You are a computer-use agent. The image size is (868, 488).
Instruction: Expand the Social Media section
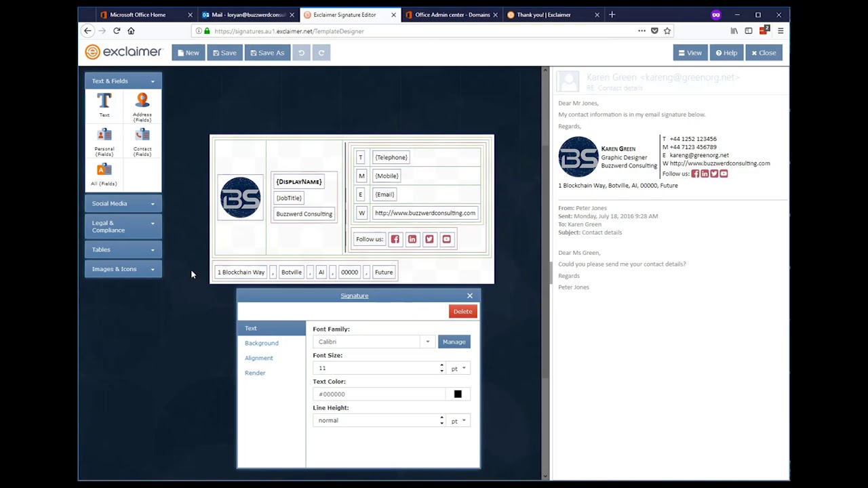pos(123,203)
